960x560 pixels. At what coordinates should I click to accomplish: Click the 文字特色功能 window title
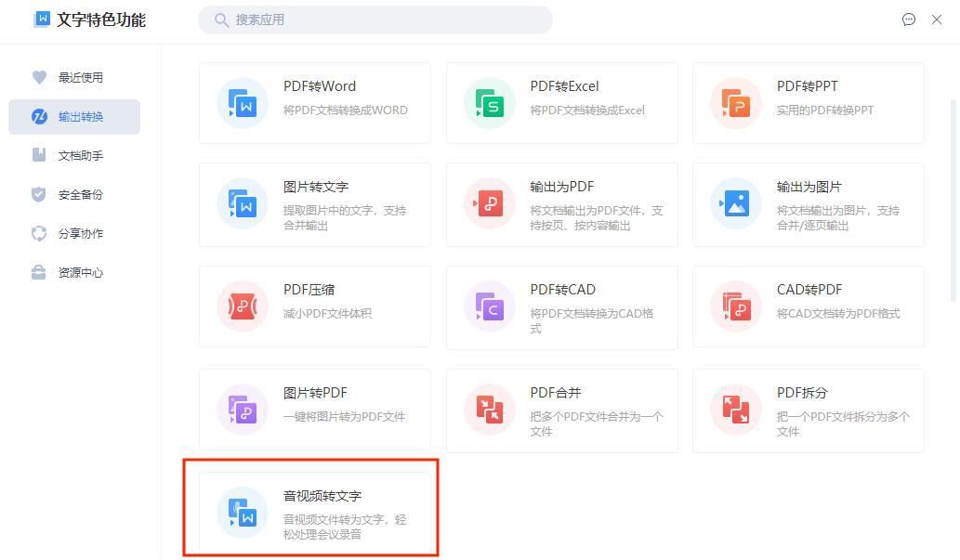(x=101, y=20)
